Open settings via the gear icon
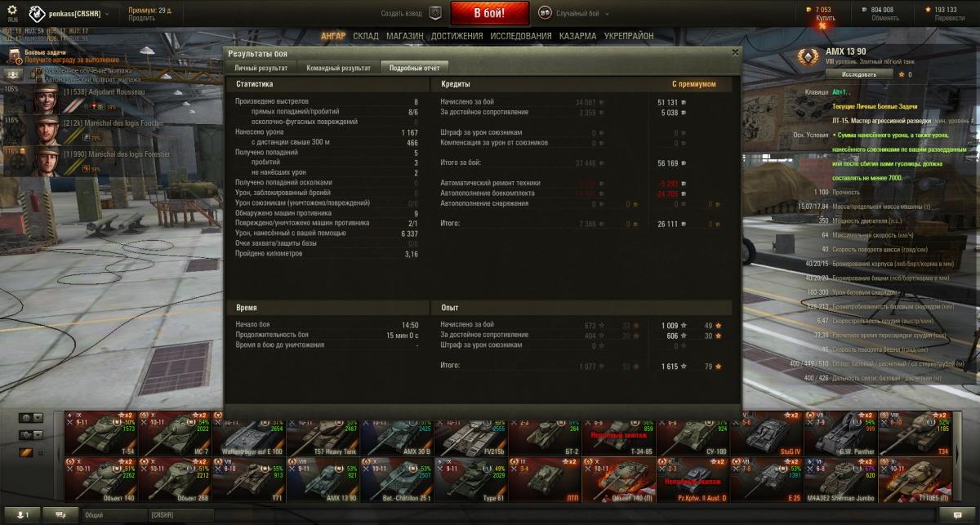Image resolution: width=980 pixels, height=525 pixels. (12, 10)
